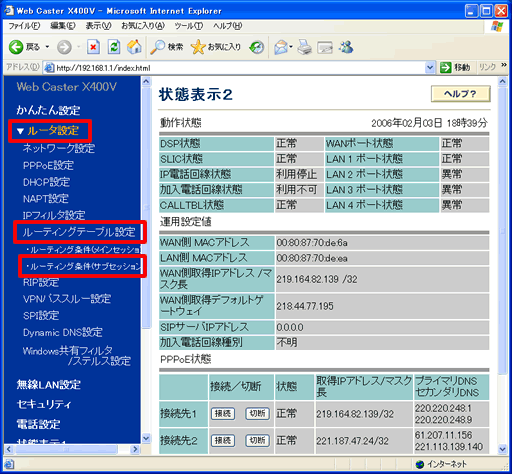Image resolution: width=512 pixels, height=474 pixels.
Task: Click gateway value 218.44.77.195
Action: coord(305,306)
